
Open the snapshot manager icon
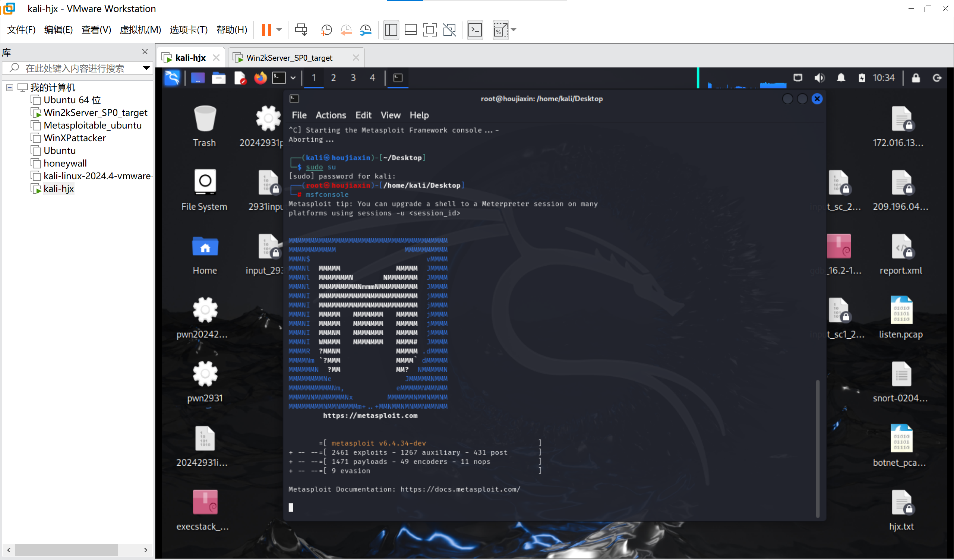[x=366, y=29]
